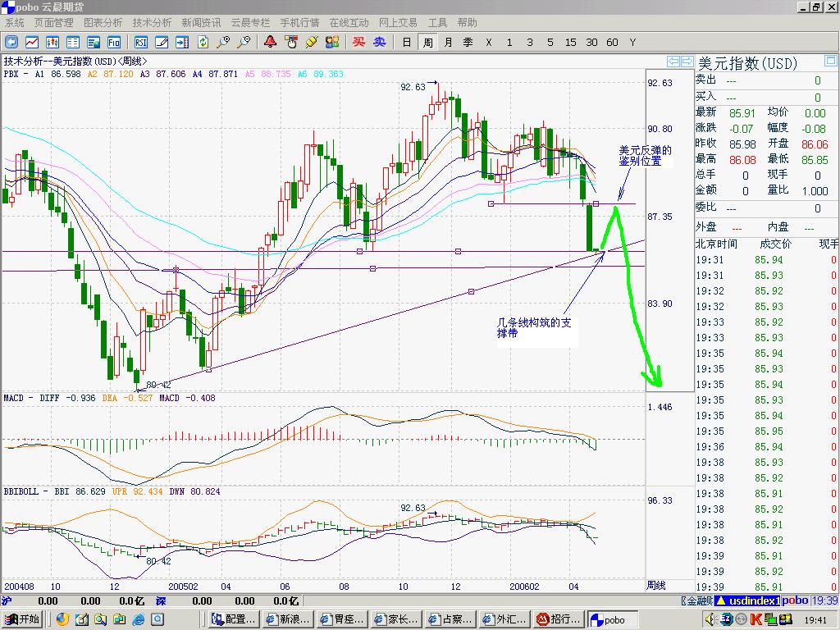Expand the 工具 menu

[x=438, y=23]
